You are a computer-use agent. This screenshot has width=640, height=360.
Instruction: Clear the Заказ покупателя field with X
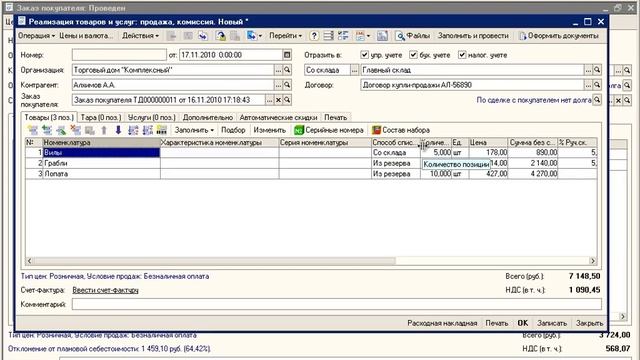coord(278,100)
